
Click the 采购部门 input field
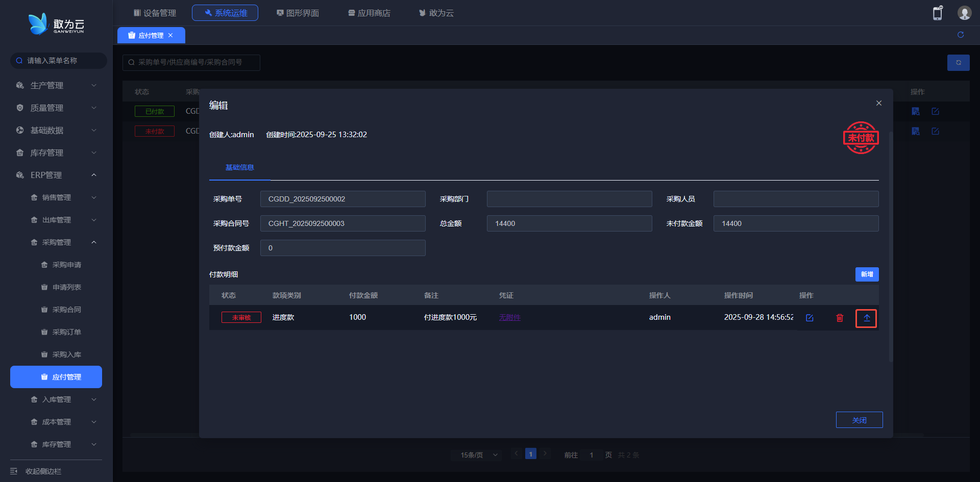coord(569,199)
